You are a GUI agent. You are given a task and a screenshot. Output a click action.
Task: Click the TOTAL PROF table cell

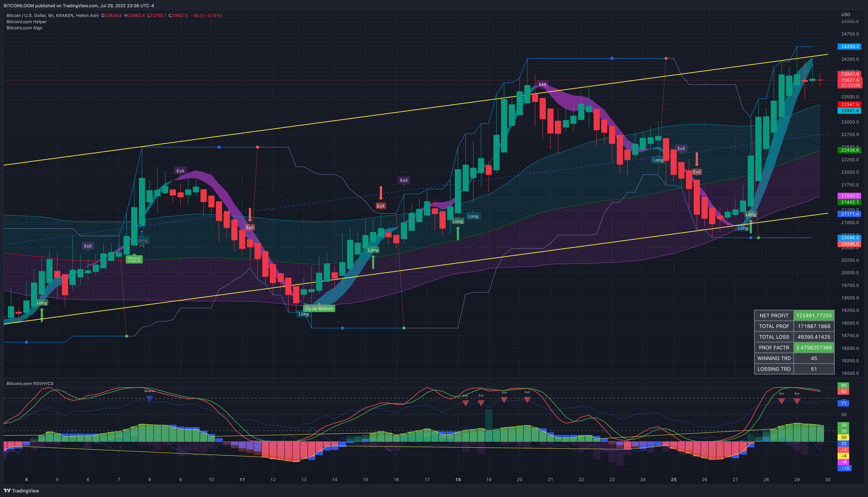774,326
